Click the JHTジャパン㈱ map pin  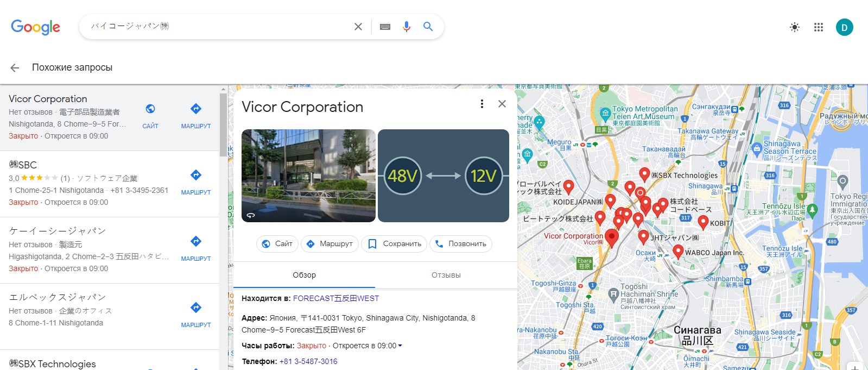(x=643, y=236)
